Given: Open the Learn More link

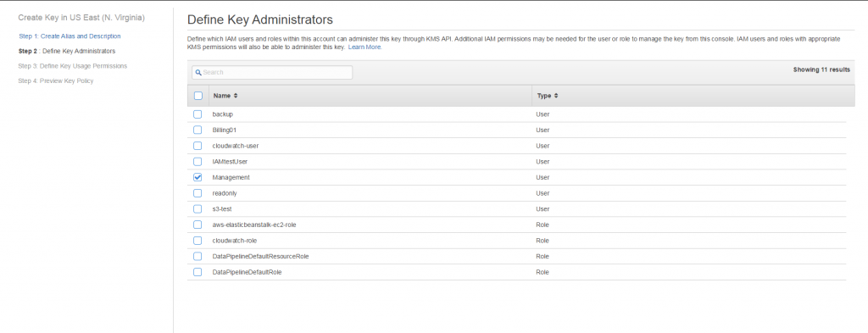Looking at the screenshot, I should (x=364, y=47).
